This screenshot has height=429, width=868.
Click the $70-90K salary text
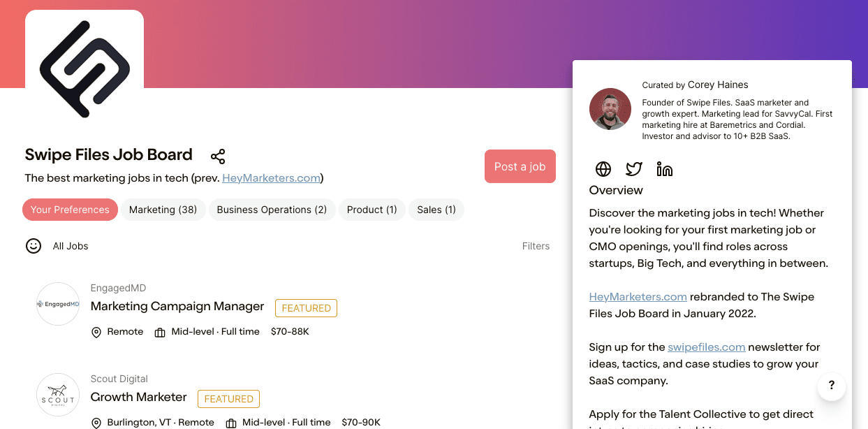tap(361, 423)
